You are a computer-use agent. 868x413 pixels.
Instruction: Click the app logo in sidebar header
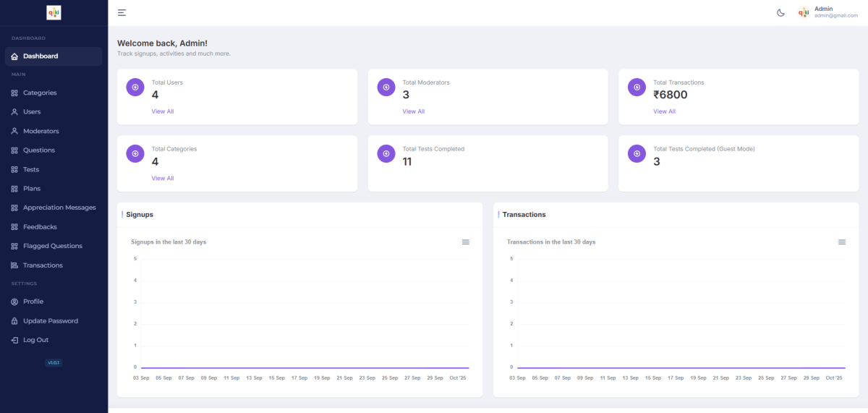pyautogui.click(x=54, y=12)
